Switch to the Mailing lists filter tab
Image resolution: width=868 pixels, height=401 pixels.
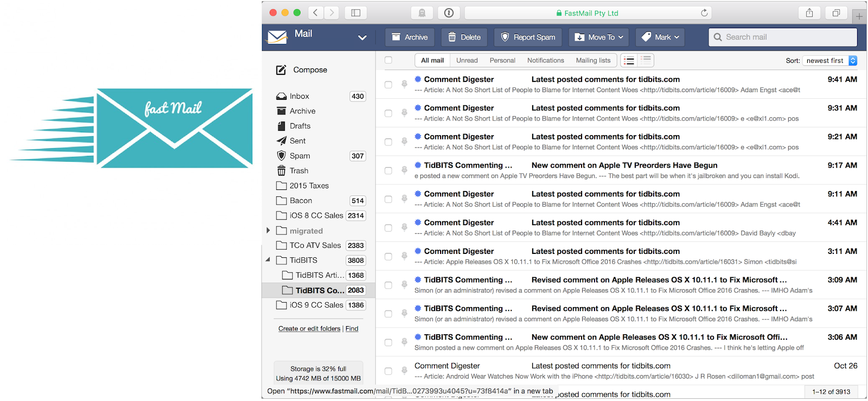[x=593, y=60]
